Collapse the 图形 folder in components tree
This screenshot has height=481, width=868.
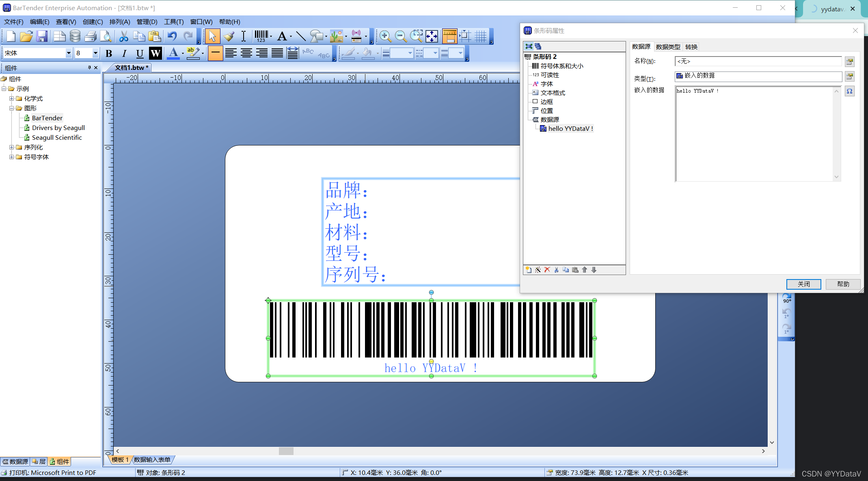pos(12,108)
